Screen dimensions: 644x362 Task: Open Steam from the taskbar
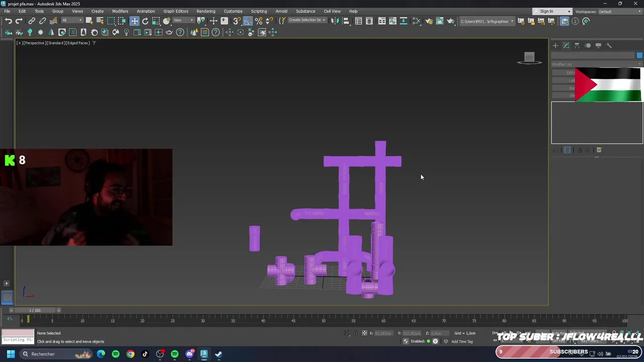point(219,354)
